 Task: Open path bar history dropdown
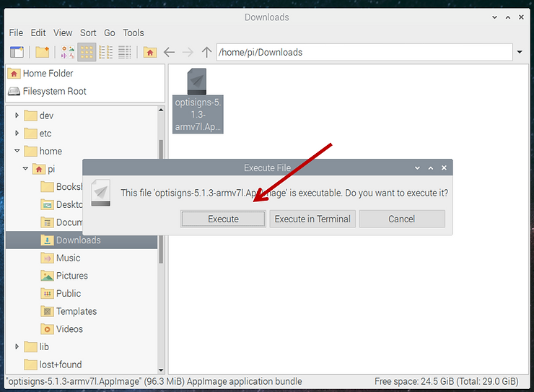[520, 52]
